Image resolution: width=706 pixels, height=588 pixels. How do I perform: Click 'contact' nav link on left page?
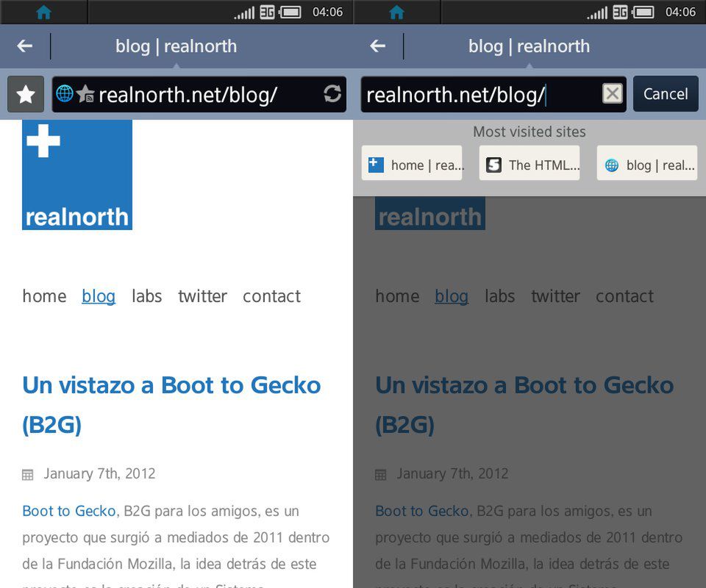(x=271, y=296)
